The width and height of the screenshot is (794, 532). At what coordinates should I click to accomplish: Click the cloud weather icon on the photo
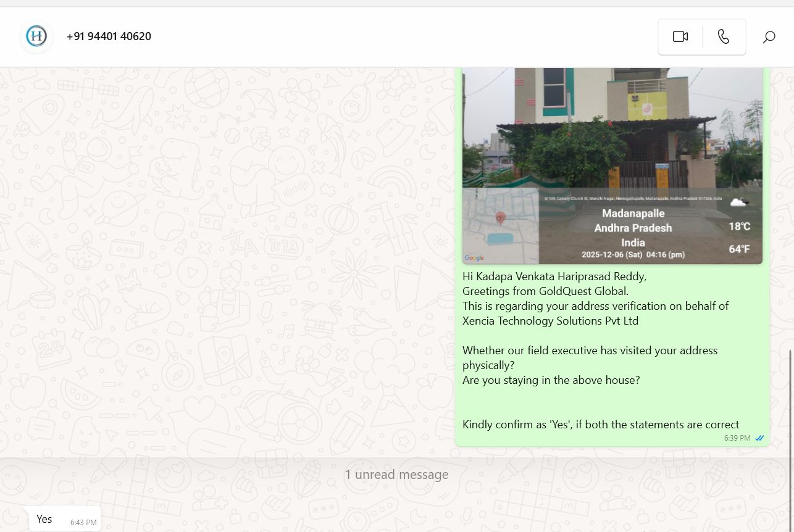click(739, 202)
